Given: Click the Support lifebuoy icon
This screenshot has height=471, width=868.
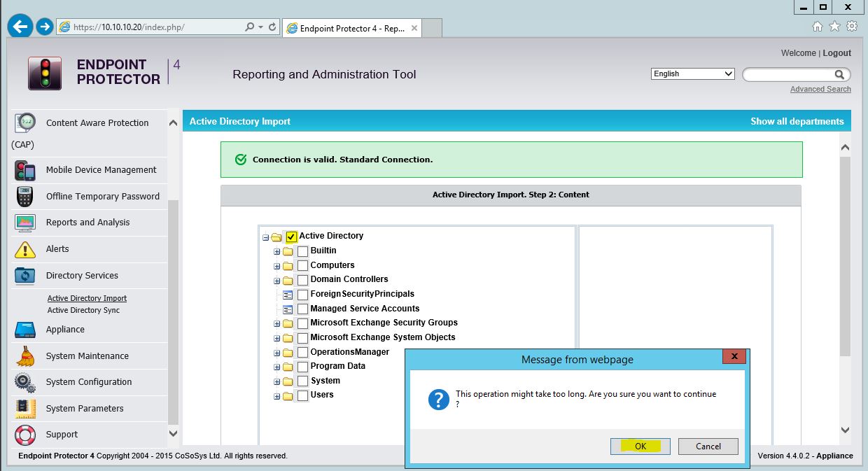Looking at the screenshot, I should [25, 435].
